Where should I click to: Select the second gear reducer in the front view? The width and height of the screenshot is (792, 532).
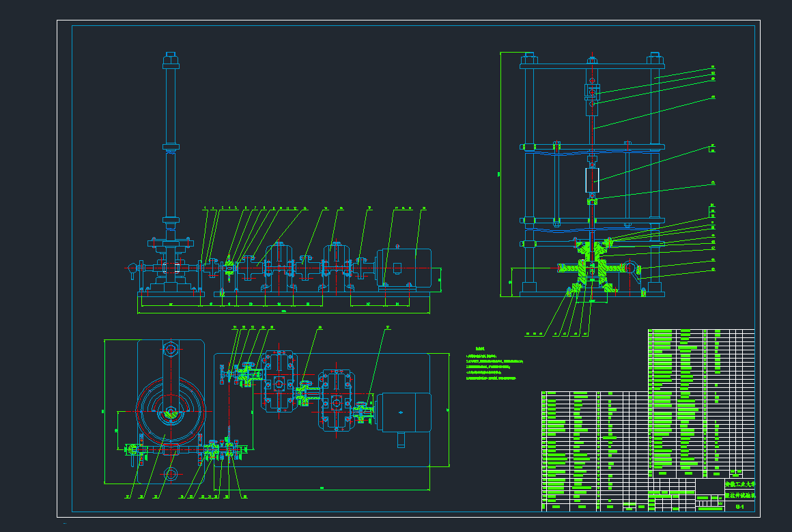point(335,268)
